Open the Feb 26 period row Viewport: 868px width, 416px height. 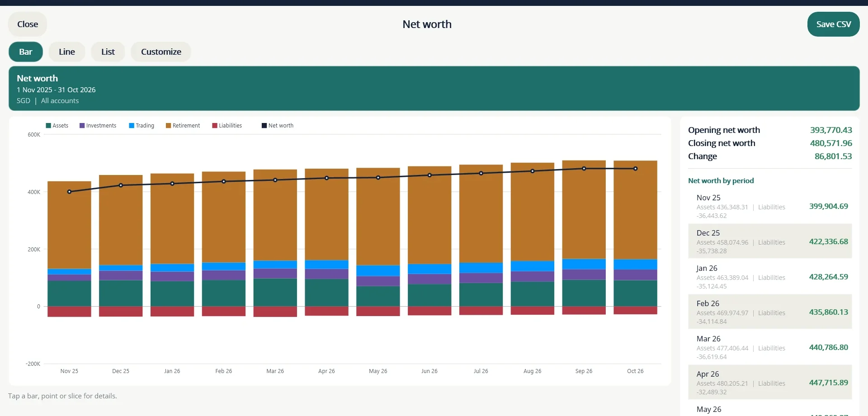(x=770, y=312)
